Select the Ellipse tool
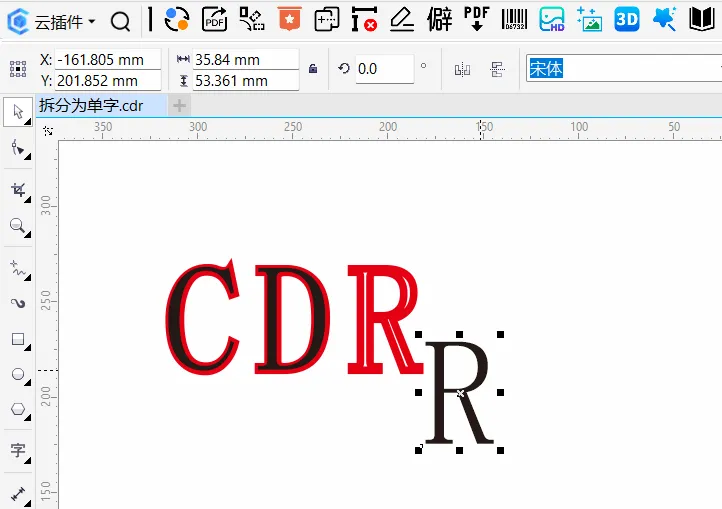The width and height of the screenshot is (722, 509). click(18, 374)
